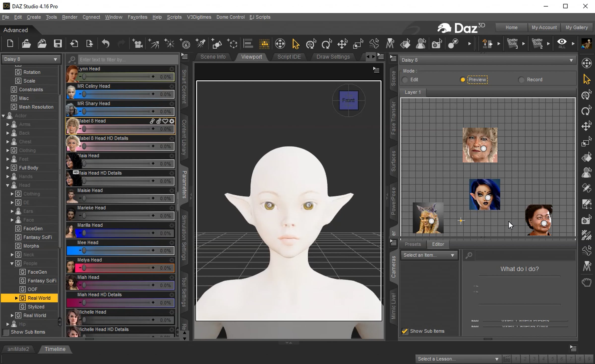Open the Daisy 8 dropdown above the property tree

(31, 59)
